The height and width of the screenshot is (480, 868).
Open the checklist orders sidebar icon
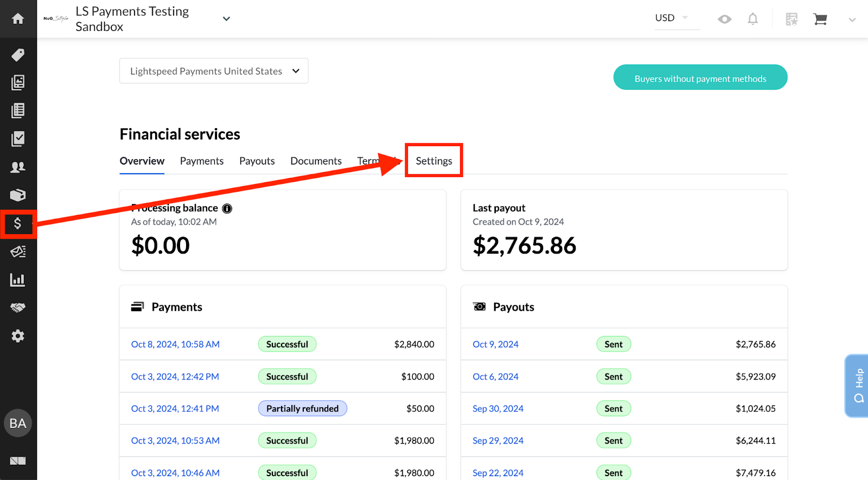point(18,139)
